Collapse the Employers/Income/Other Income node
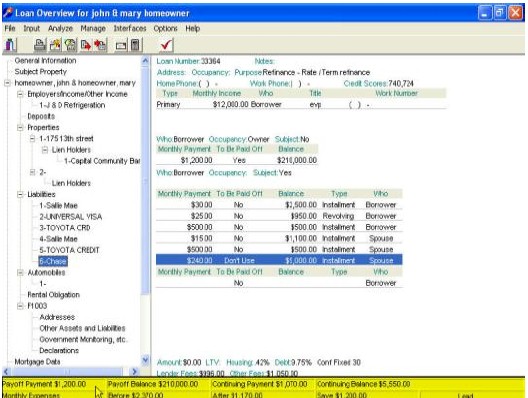The width and height of the screenshot is (528, 398). (20, 94)
